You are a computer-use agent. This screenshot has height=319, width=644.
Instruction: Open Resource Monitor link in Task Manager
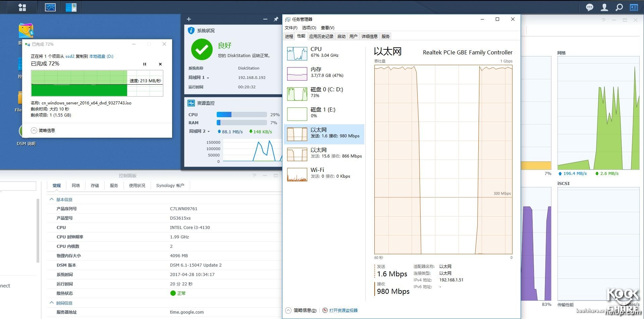pyautogui.click(x=343, y=310)
